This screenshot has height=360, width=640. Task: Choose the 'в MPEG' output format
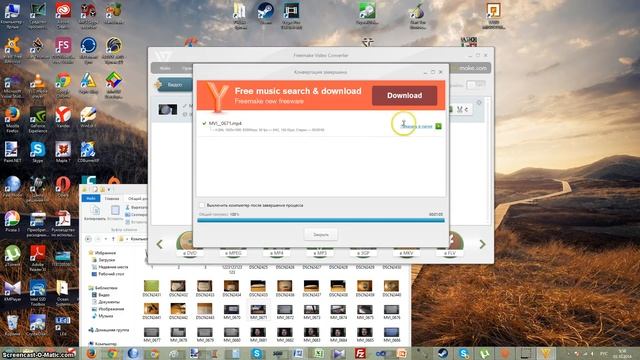point(233,253)
